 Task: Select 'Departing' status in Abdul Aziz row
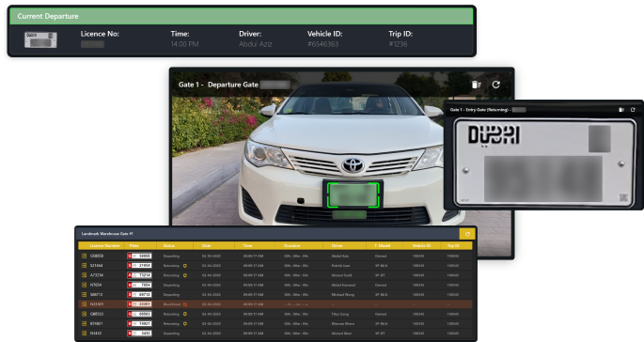click(x=171, y=256)
